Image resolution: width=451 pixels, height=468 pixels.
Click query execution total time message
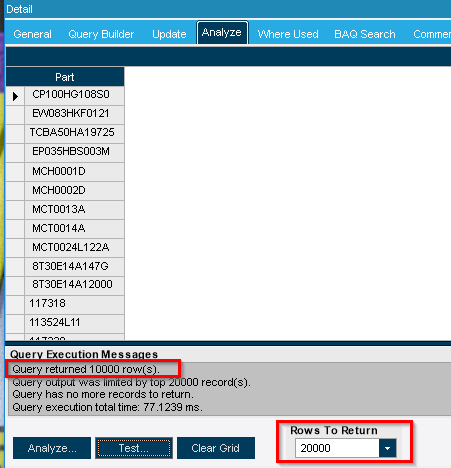107,407
